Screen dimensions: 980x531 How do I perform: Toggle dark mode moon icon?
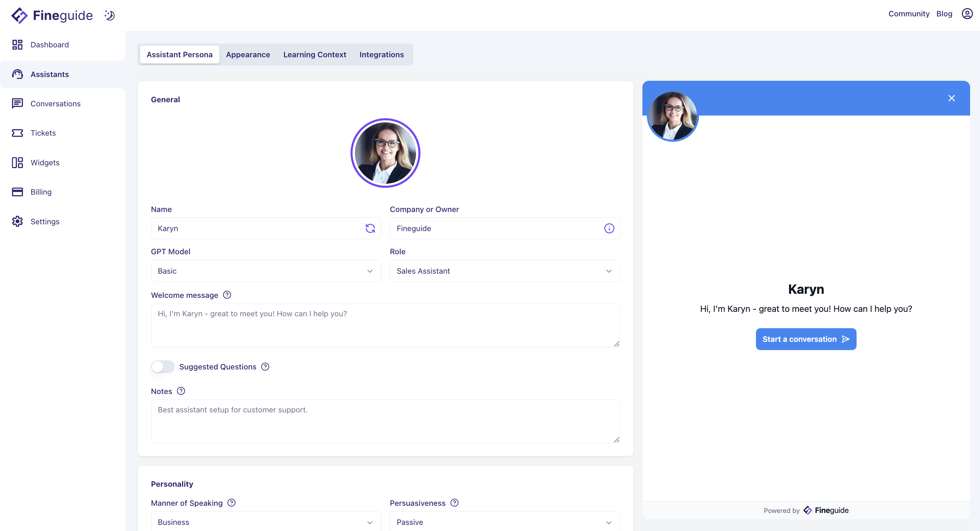coord(109,15)
